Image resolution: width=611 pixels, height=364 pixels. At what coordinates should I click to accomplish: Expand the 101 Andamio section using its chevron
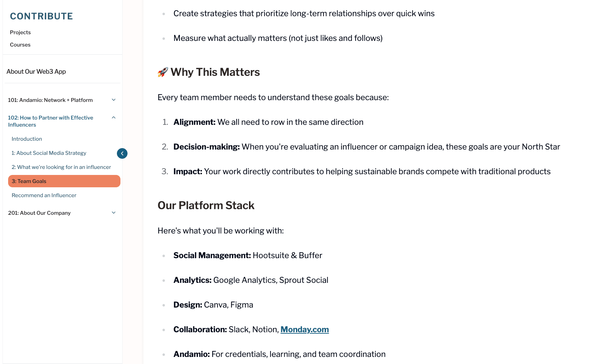click(114, 100)
